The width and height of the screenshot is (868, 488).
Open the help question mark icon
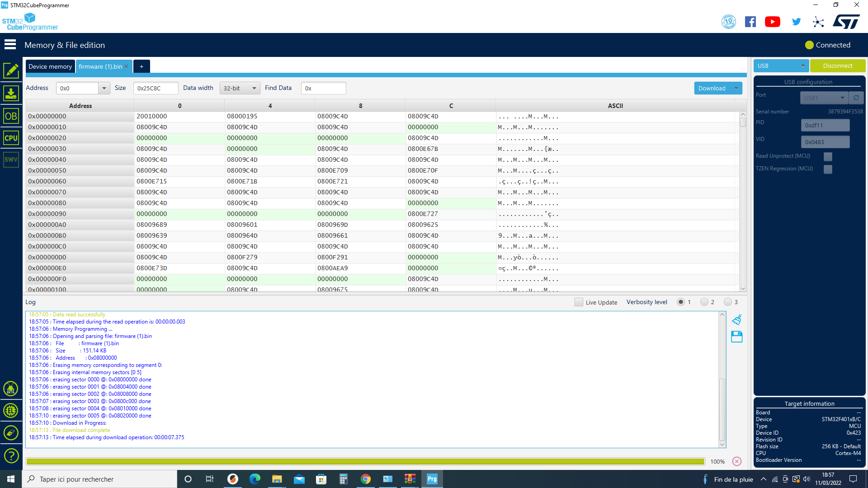[x=11, y=455]
